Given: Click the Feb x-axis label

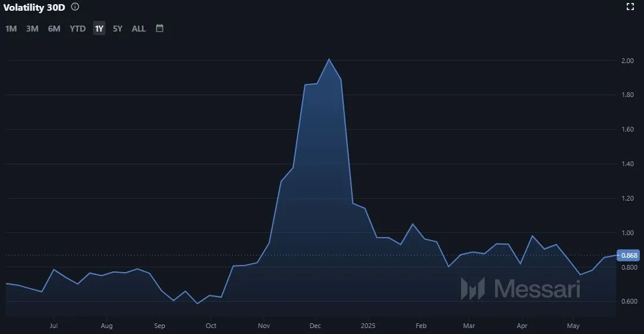Looking at the screenshot, I should coord(421,326).
